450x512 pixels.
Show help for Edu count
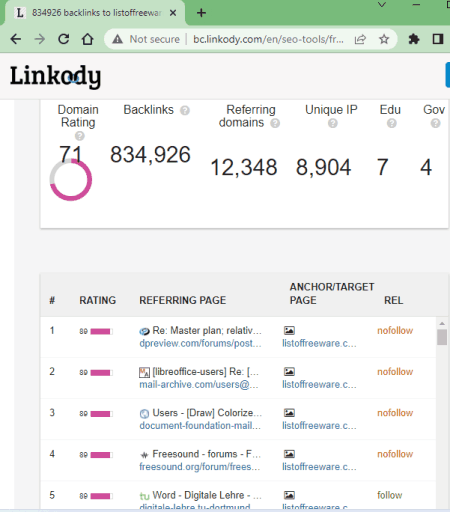(392, 123)
